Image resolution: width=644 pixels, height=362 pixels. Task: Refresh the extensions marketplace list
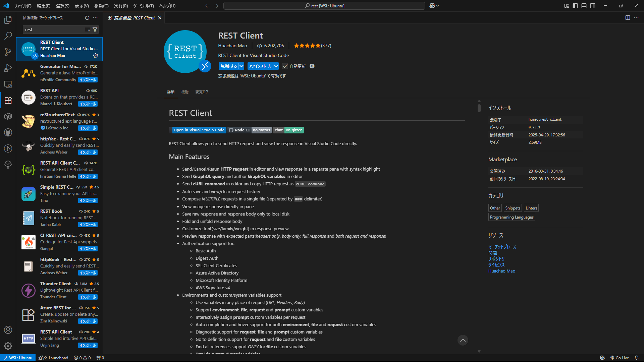[87, 18]
